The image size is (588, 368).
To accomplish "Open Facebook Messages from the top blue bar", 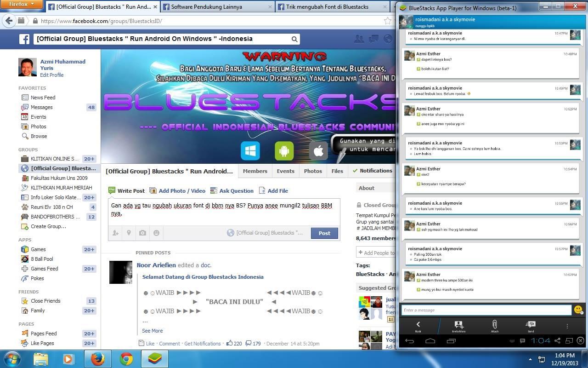I will (x=373, y=39).
